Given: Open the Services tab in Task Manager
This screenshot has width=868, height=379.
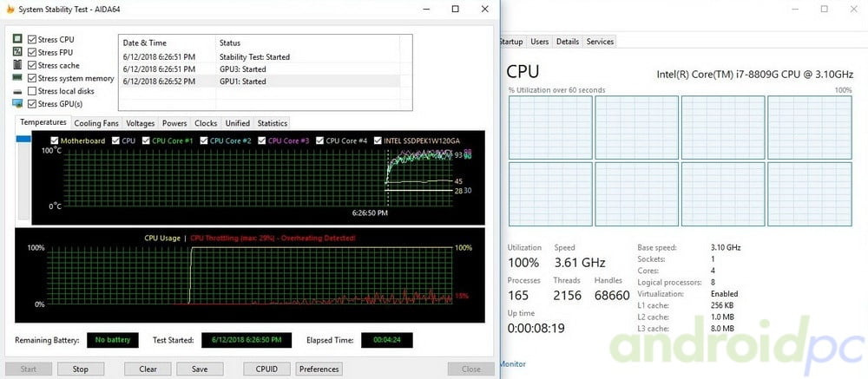Looking at the screenshot, I should click(600, 42).
